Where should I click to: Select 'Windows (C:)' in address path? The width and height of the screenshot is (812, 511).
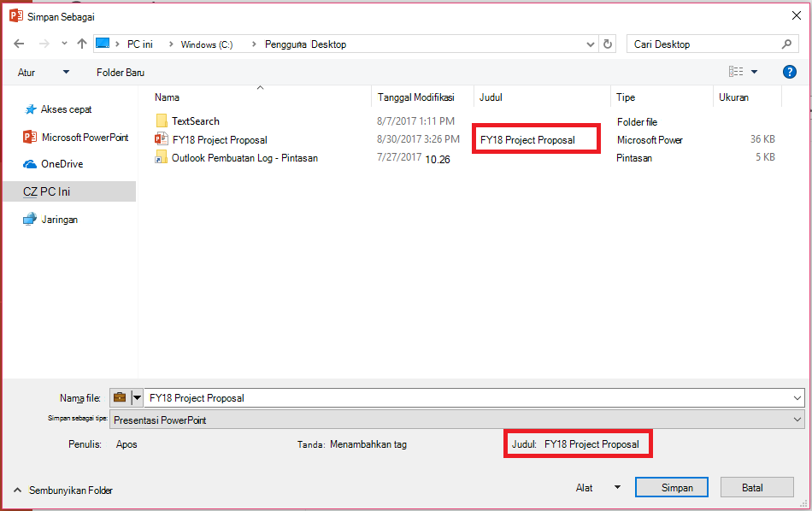207,44
